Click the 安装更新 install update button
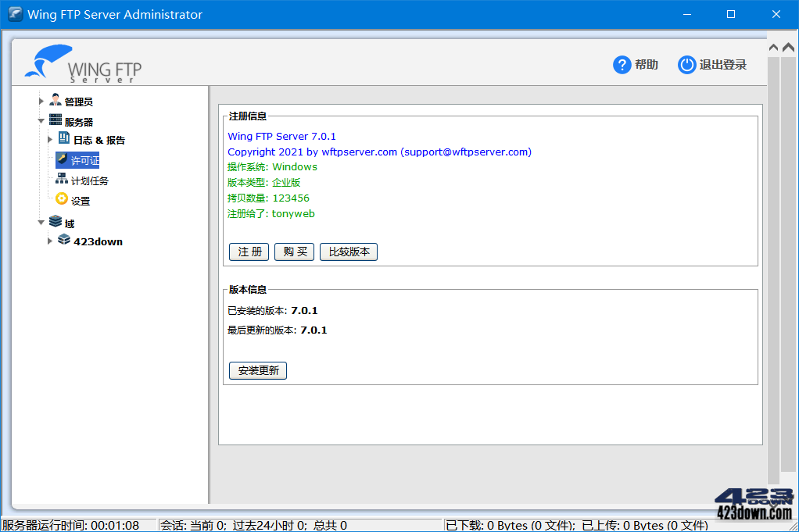The height and width of the screenshot is (532, 799). (x=257, y=370)
